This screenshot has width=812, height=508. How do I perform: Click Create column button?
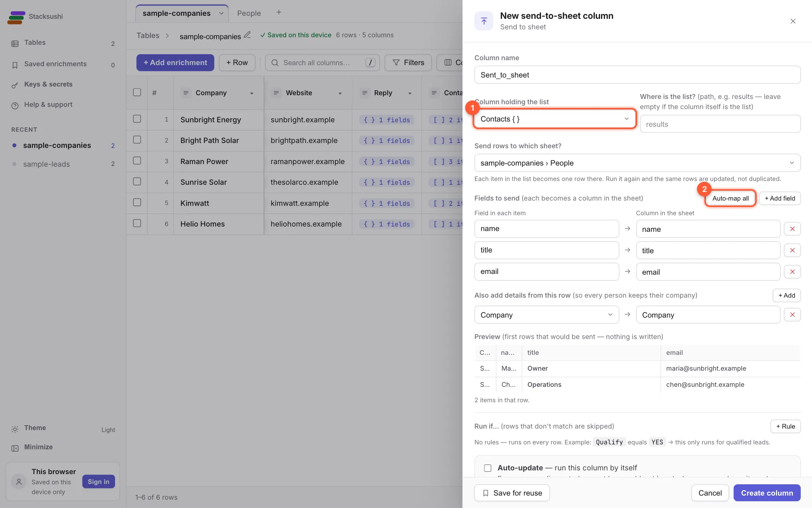[x=767, y=493]
